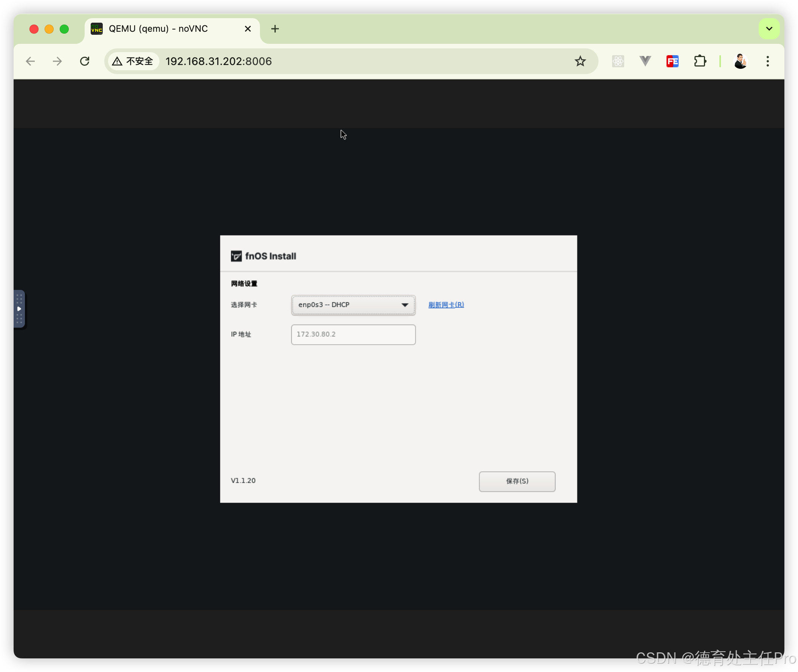Click the 不安全 site security indicator

pos(133,61)
